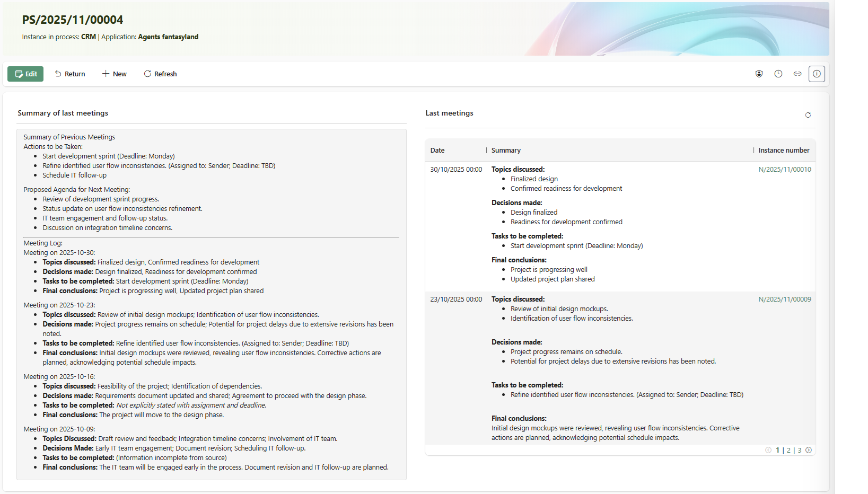Reload the Last meetings list
Viewport: 868px width, 494px height.
tap(808, 115)
